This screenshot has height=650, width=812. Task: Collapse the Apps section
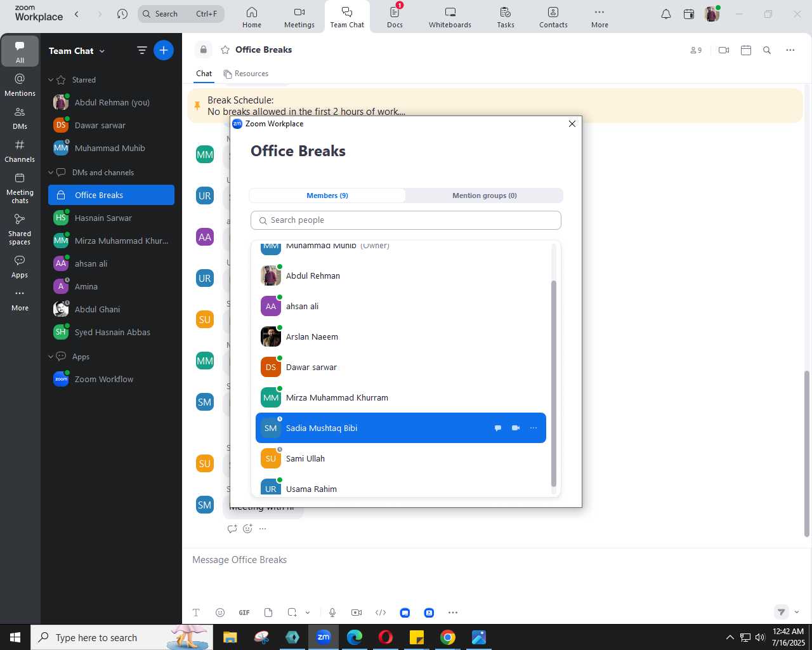(51, 357)
